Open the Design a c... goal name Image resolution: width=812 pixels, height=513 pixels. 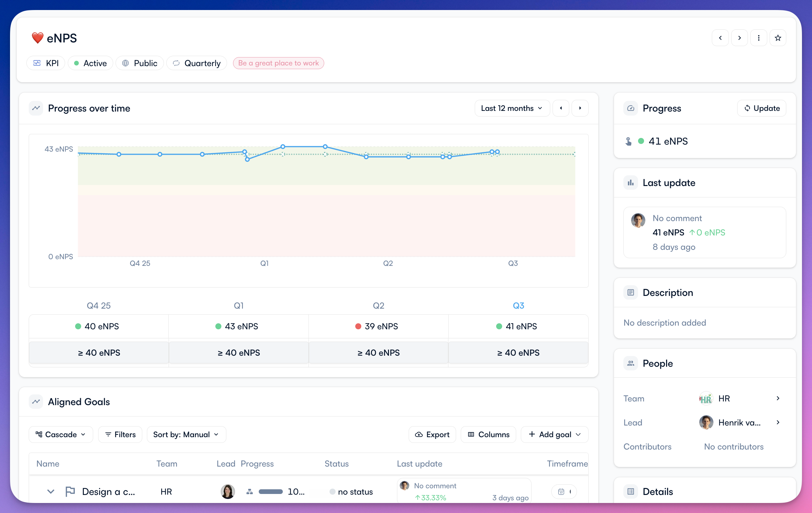(109, 491)
